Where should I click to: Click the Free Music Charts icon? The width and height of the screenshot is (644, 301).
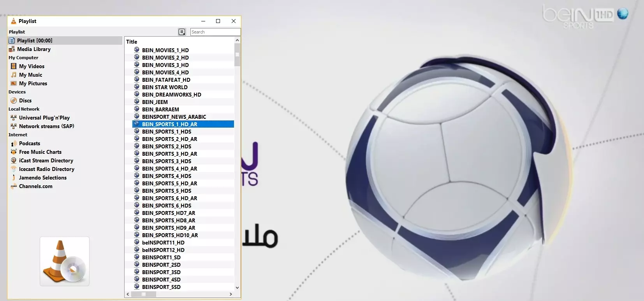pyautogui.click(x=14, y=152)
